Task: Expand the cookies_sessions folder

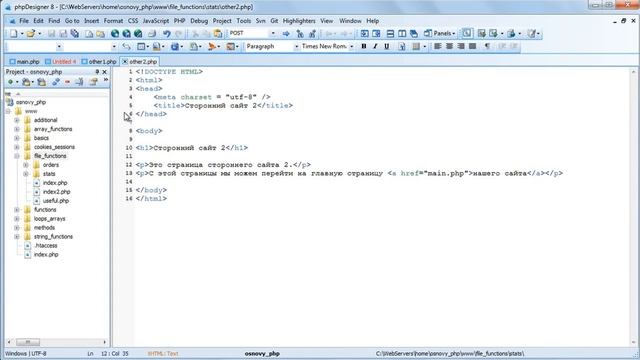Action: pyautogui.click(x=17, y=147)
